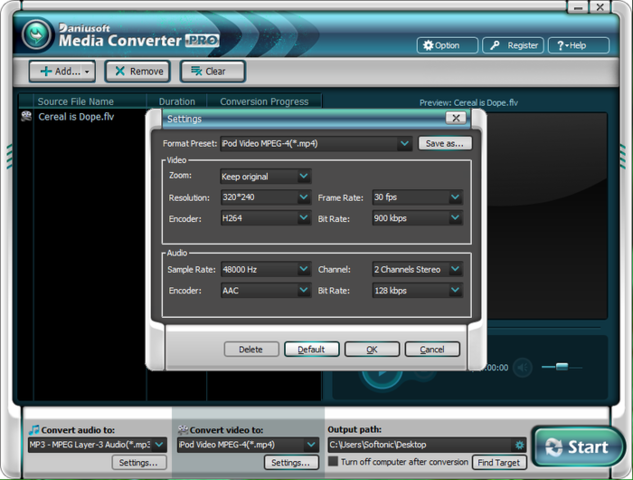Click Save as... preset button
The height and width of the screenshot is (480, 633).
[444, 143]
